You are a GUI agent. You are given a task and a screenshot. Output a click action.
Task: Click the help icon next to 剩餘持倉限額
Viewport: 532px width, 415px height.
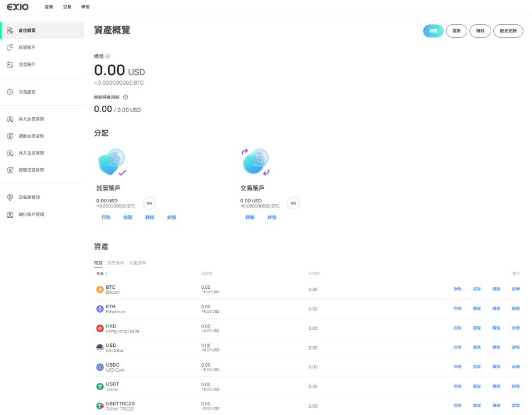click(x=125, y=97)
